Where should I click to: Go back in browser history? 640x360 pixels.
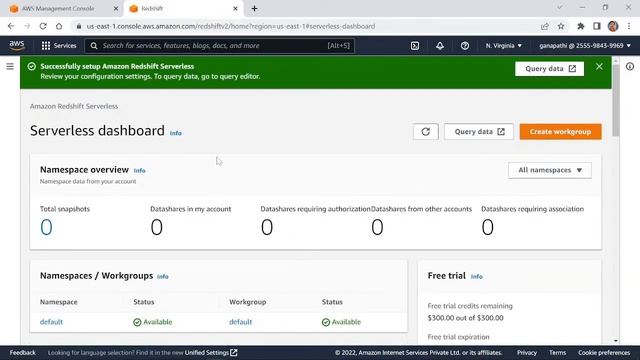point(11,26)
